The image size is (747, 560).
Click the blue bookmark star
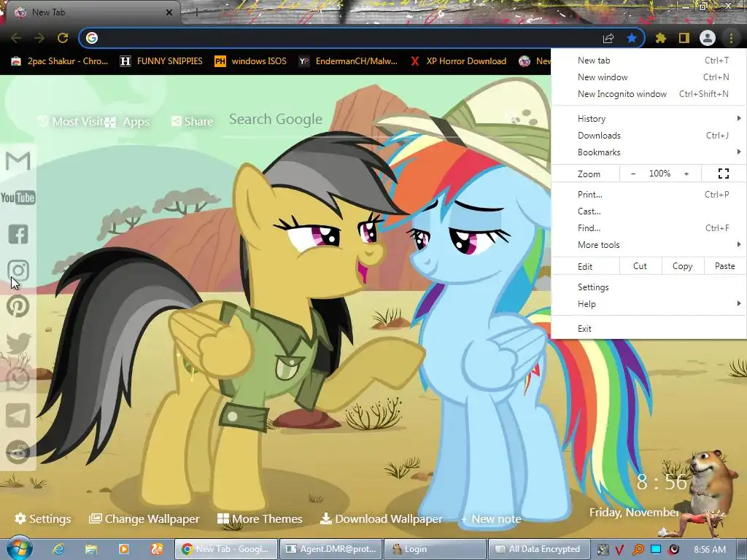[x=632, y=38]
